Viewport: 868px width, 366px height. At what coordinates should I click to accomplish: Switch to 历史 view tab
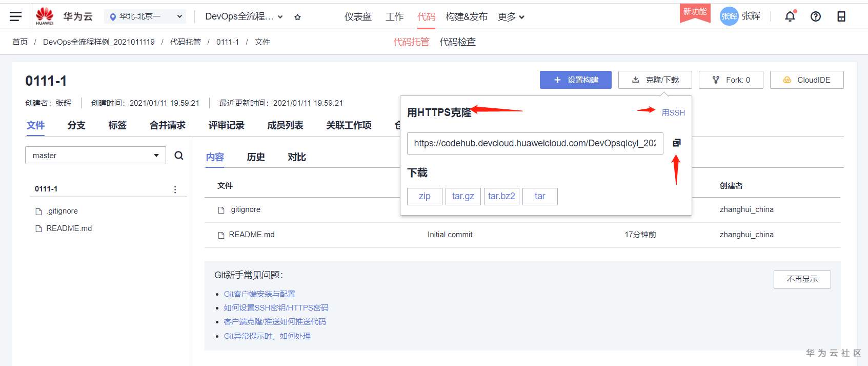256,157
